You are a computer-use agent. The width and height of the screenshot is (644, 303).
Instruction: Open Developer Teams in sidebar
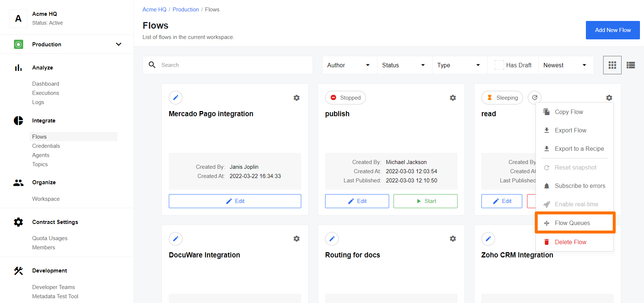53,287
